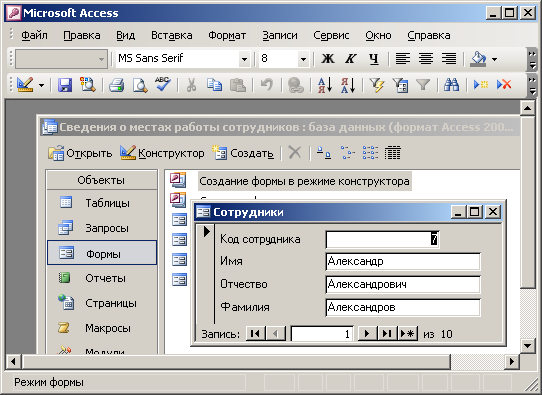Image resolution: width=542 pixels, height=395 pixels.
Task: Expand formatting toolbar overflow options
Action: point(532,59)
